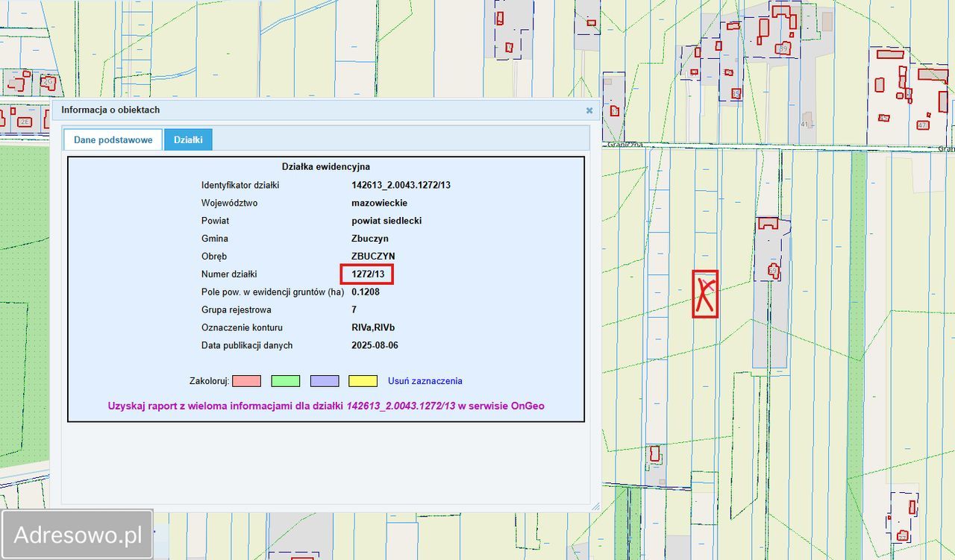Select building number 47 on the map
Screen dimensions: 955x560
[923, 125]
